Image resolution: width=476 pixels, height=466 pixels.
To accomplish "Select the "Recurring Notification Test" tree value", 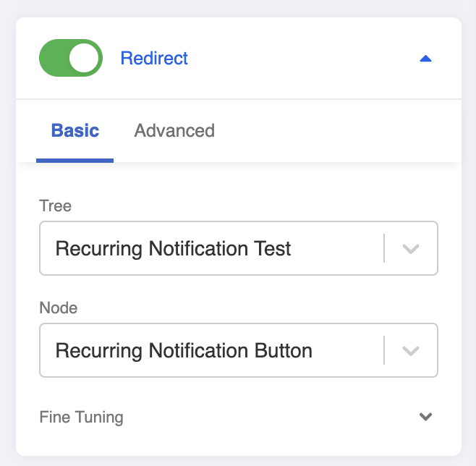I will point(174,249).
